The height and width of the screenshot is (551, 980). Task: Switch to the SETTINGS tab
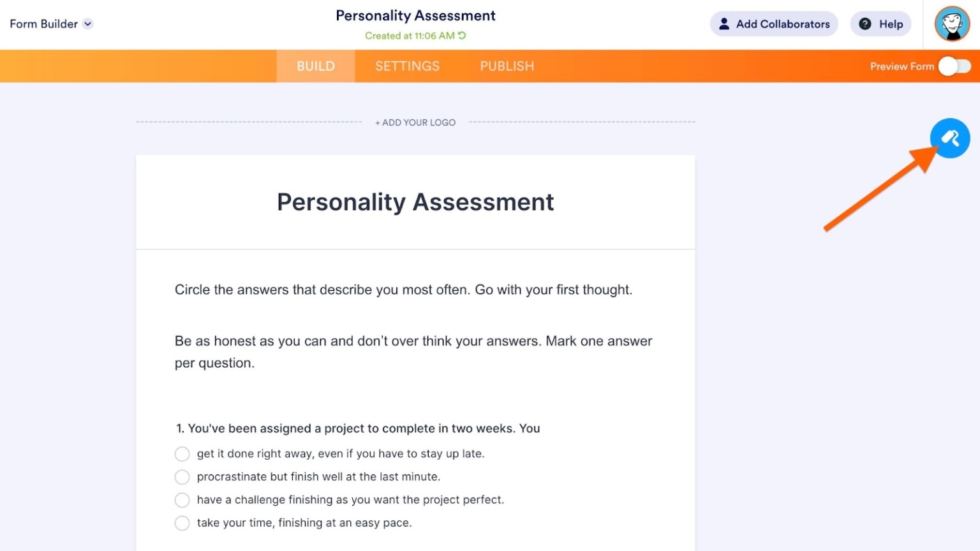point(407,66)
